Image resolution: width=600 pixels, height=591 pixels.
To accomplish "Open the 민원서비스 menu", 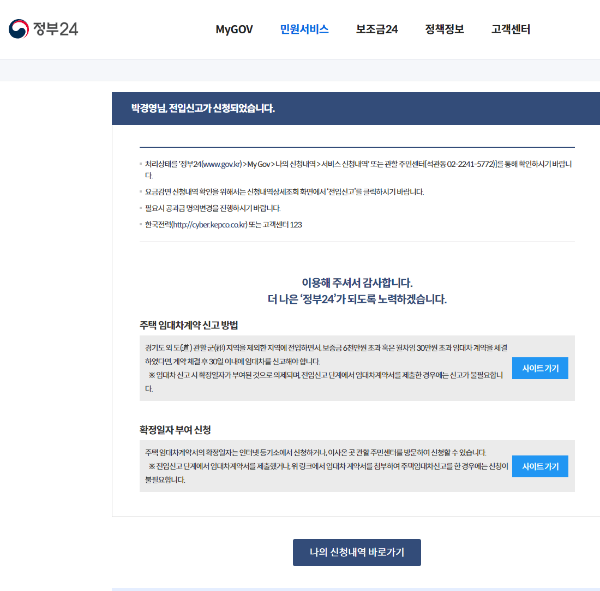I will (304, 29).
